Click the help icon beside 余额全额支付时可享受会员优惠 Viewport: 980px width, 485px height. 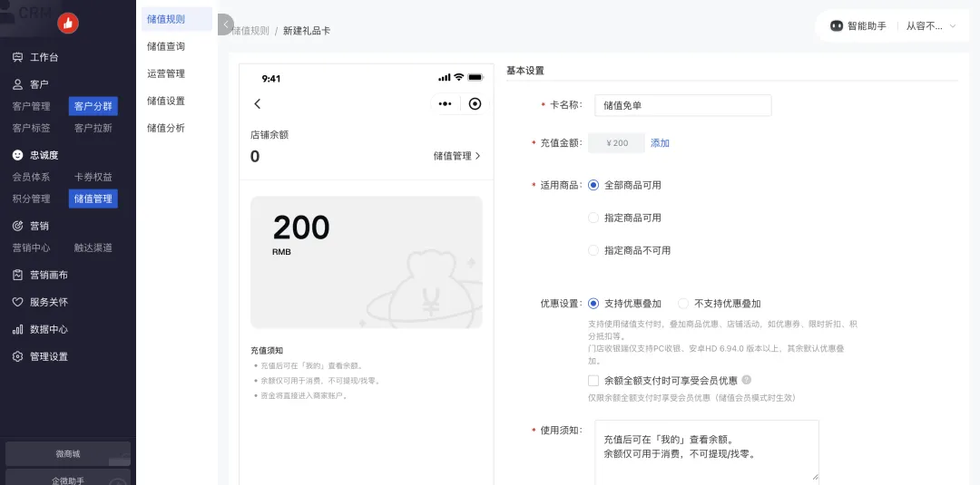point(747,381)
